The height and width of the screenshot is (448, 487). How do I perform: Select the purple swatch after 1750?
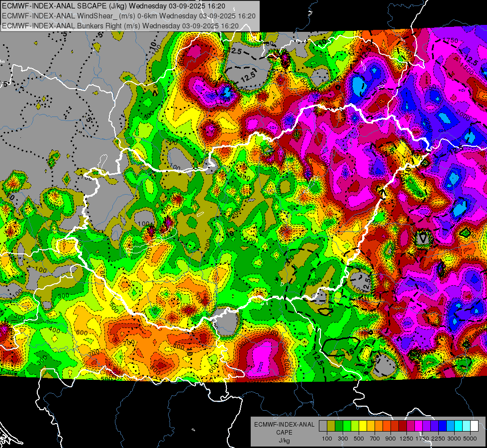[x=426, y=426]
